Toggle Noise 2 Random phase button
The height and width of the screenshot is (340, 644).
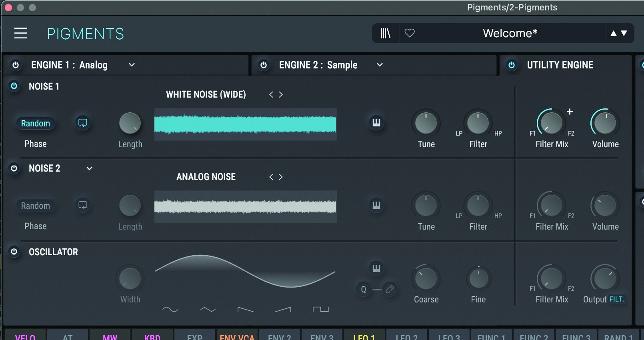[x=36, y=206]
